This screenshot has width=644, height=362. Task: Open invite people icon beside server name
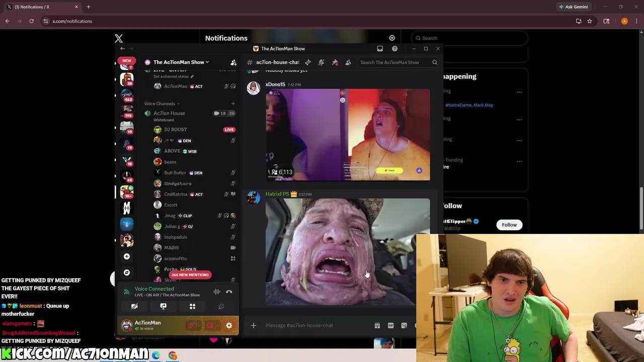coord(233,62)
